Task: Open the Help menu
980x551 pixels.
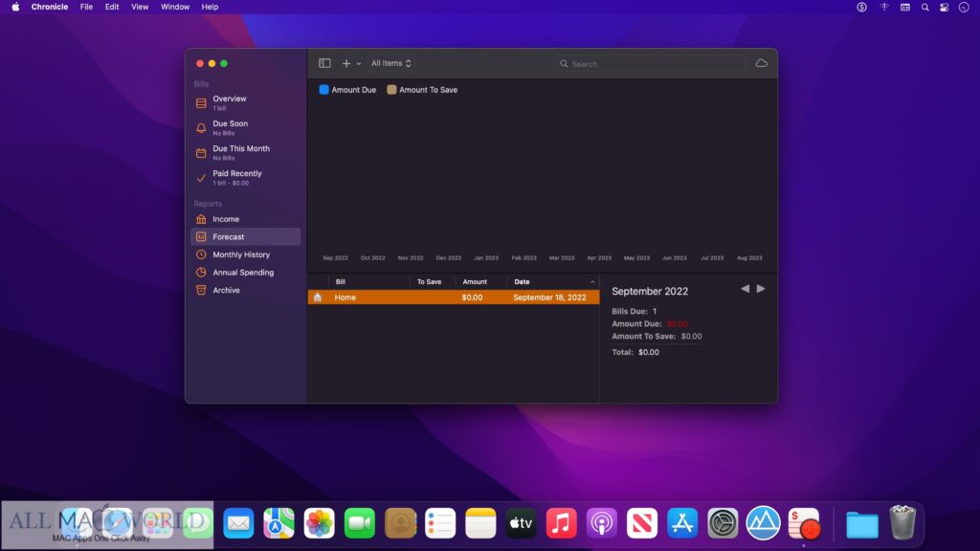Action: point(210,7)
